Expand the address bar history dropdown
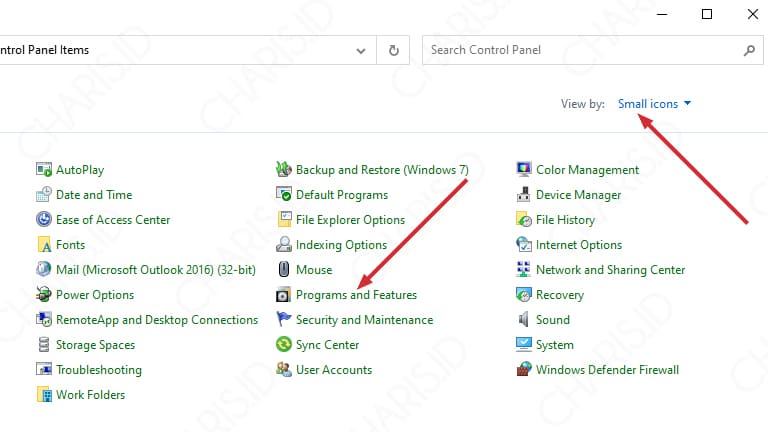 coord(361,50)
